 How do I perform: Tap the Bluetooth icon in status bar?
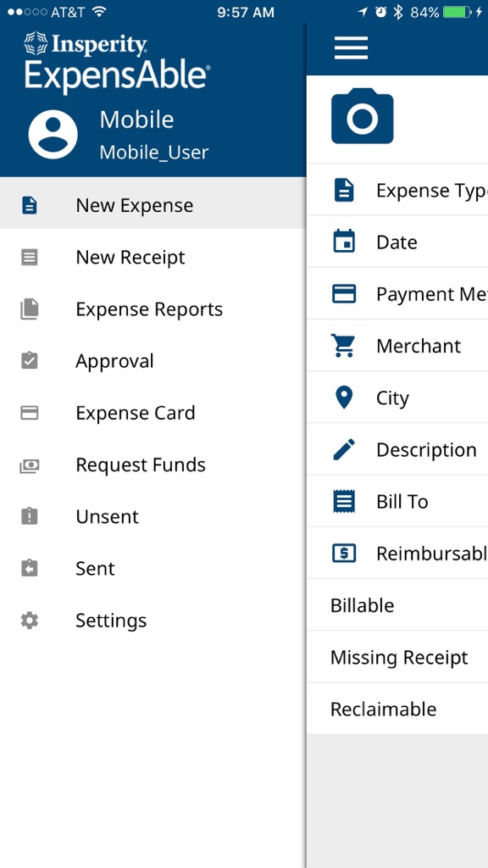pyautogui.click(x=398, y=12)
